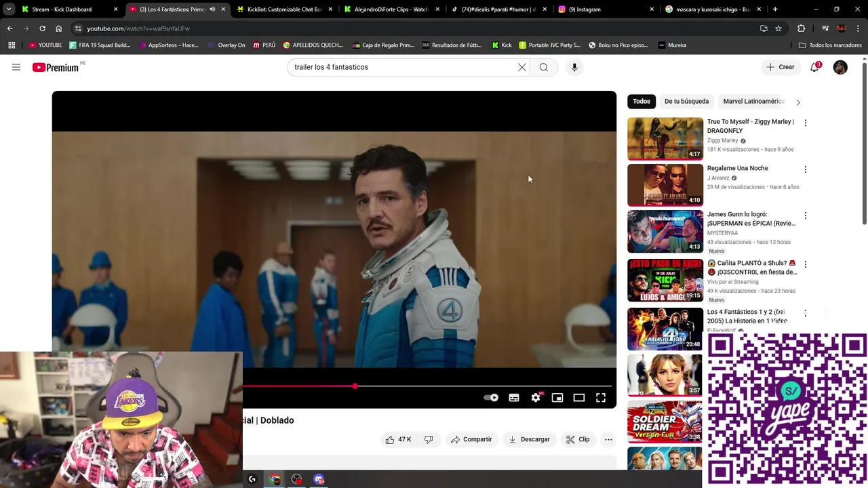Clear the search text with X icon
Image resolution: width=868 pixels, height=488 pixels.
click(522, 67)
